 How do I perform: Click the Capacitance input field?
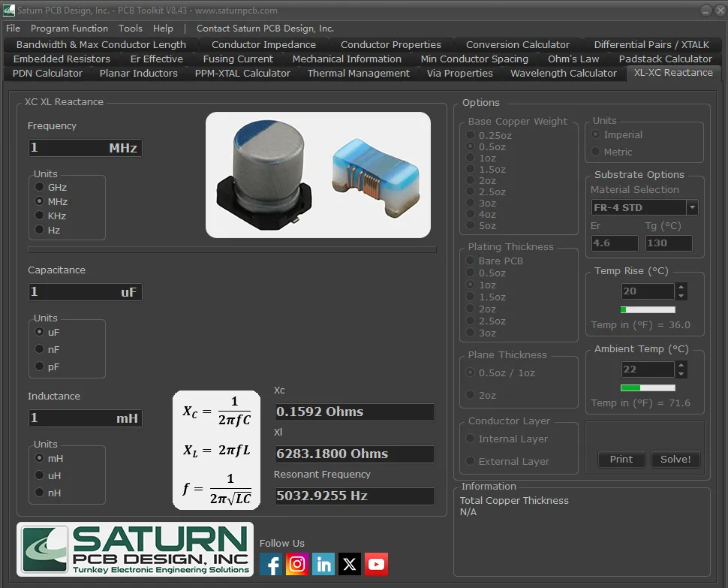[85, 291]
